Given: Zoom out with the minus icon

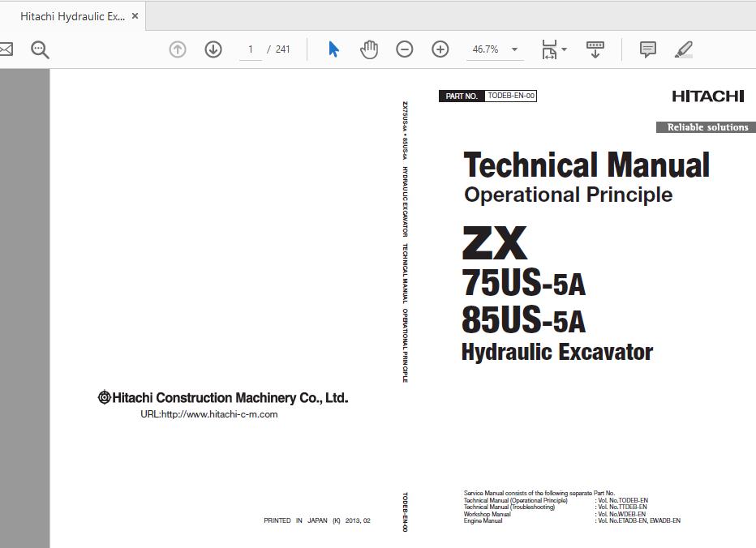Looking at the screenshot, I should coord(404,49).
